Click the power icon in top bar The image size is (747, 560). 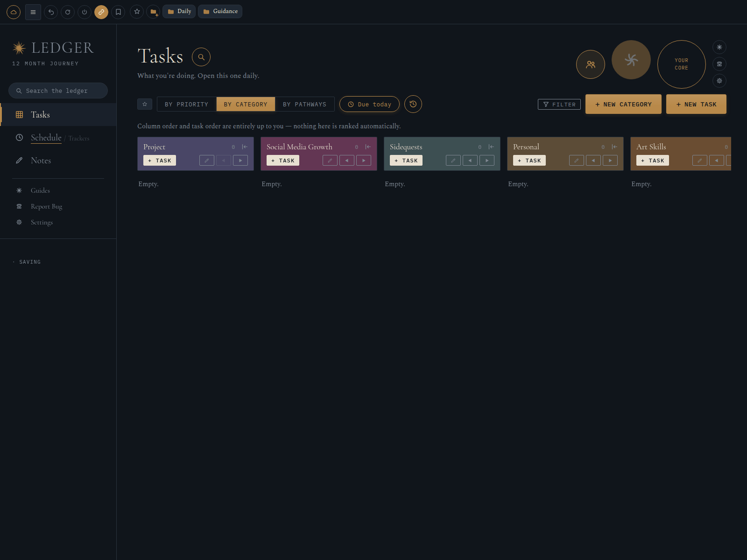[x=85, y=12]
